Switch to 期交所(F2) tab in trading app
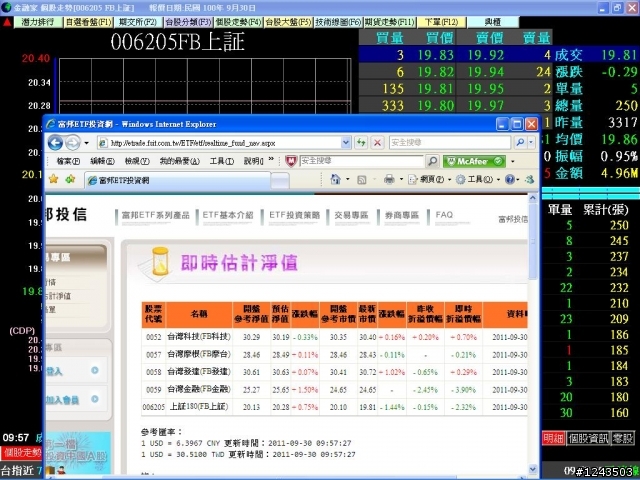 pyautogui.click(x=138, y=22)
